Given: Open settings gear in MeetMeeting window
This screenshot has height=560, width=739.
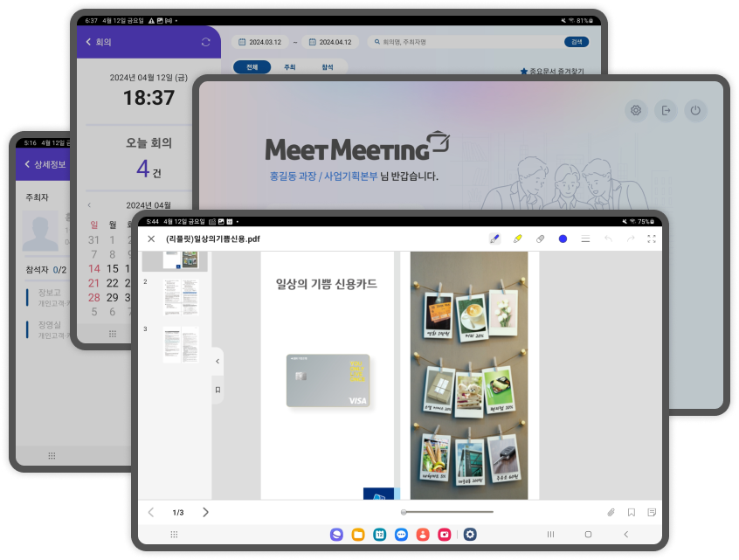Looking at the screenshot, I should pos(636,110).
